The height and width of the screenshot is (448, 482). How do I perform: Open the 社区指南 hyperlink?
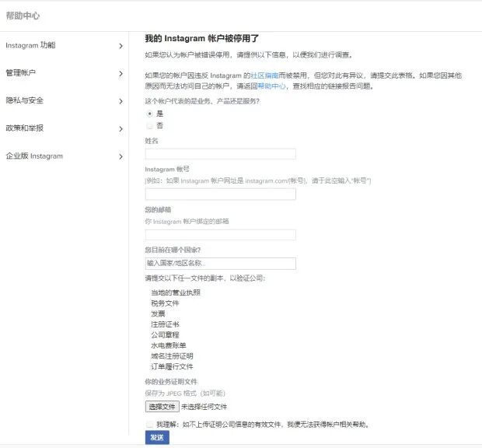[x=264, y=75]
